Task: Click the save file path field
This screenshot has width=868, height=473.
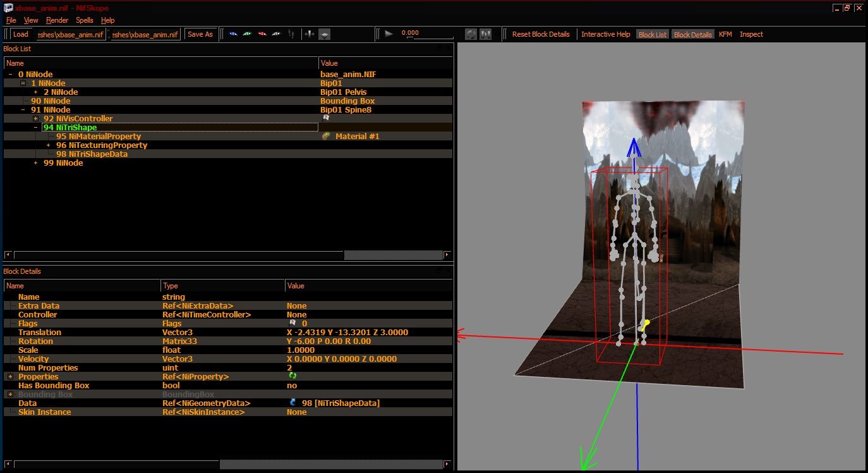Action: [x=145, y=34]
